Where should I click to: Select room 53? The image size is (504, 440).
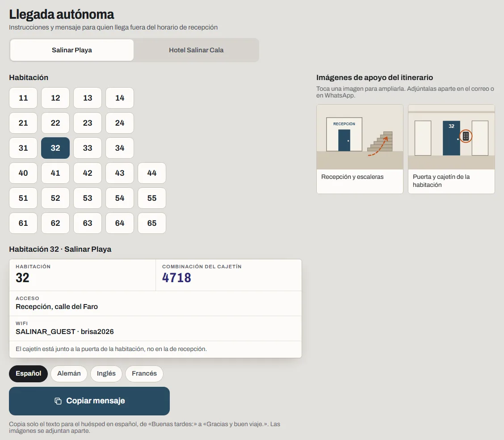click(x=88, y=198)
